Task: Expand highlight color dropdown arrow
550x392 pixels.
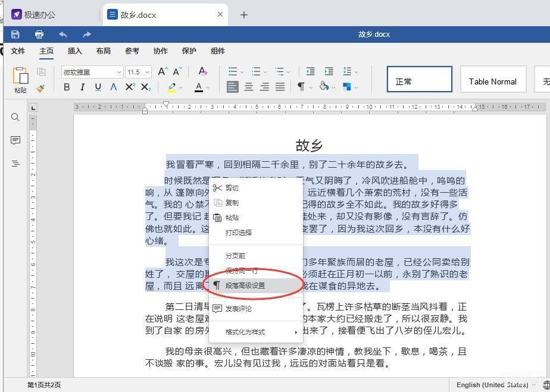Action: (x=180, y=87)
